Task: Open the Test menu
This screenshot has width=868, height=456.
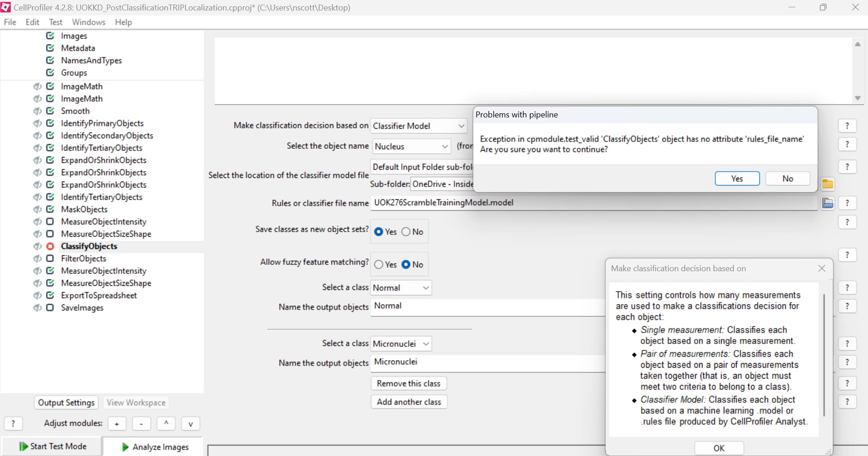Action: tap(55, 22)
